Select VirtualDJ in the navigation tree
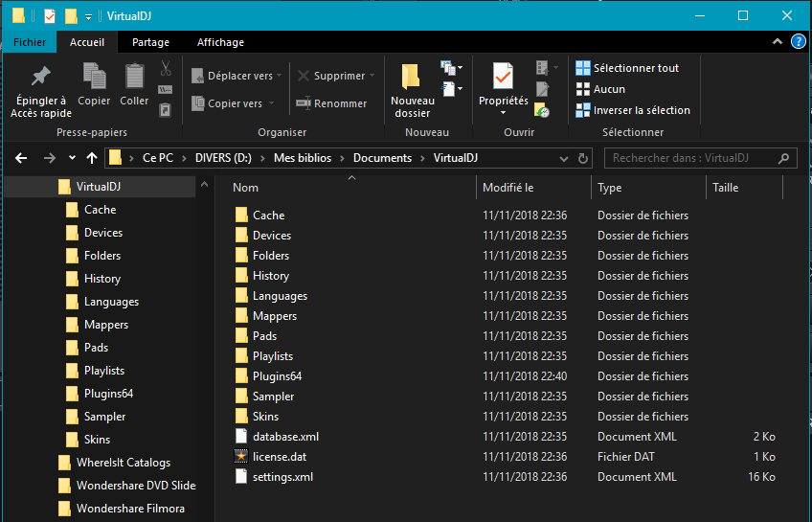 pos(99,187)
